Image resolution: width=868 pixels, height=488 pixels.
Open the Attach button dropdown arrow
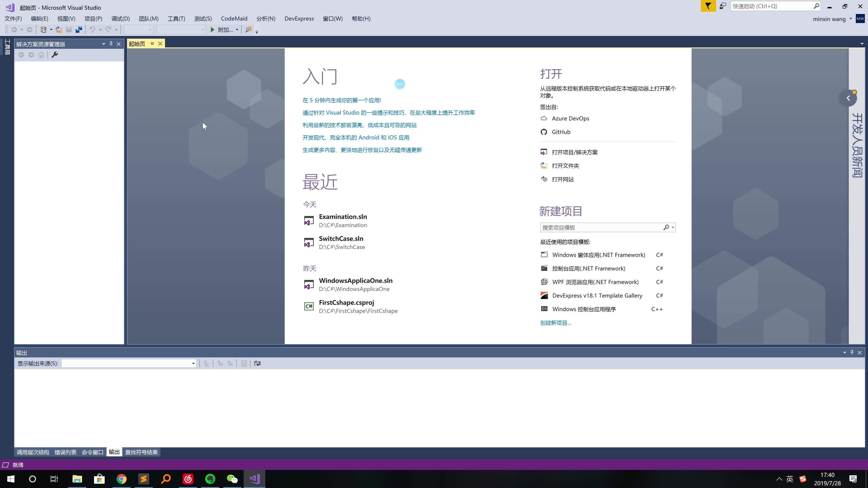237,30
